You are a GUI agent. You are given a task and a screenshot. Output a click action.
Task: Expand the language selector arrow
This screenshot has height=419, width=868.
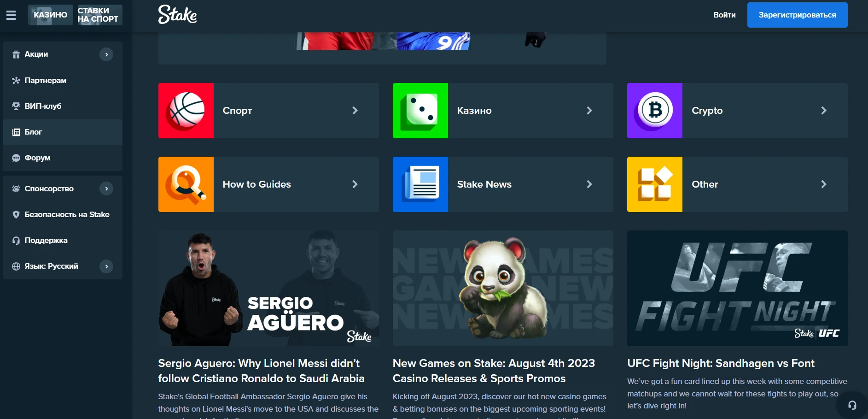106,266
